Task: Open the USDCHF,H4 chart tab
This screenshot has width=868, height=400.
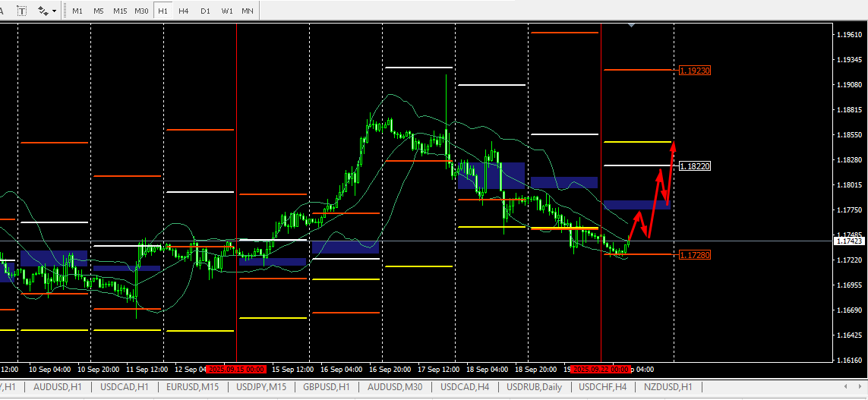Action: 603,386
